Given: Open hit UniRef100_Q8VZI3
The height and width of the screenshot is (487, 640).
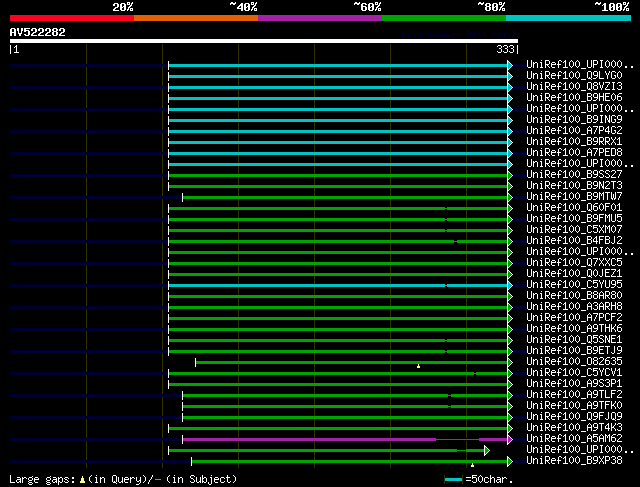Looking at the screenshot, I should click(x=573, y=86).
